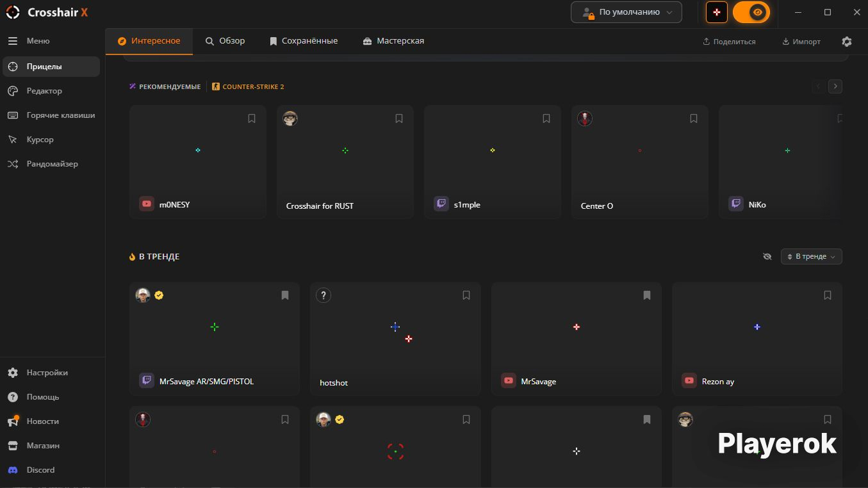Open the hamburger Меню icon
Screen dimensions: 868x488
point(13,41)
